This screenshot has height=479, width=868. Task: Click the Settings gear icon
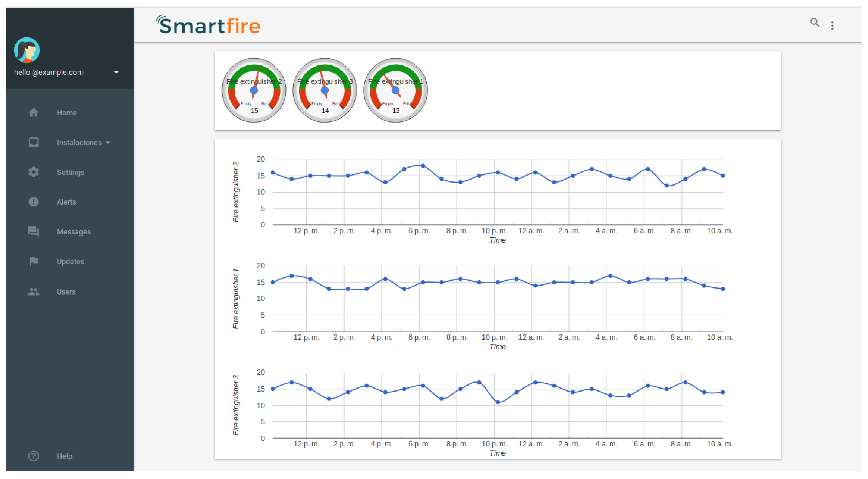[x=33, y=173]
